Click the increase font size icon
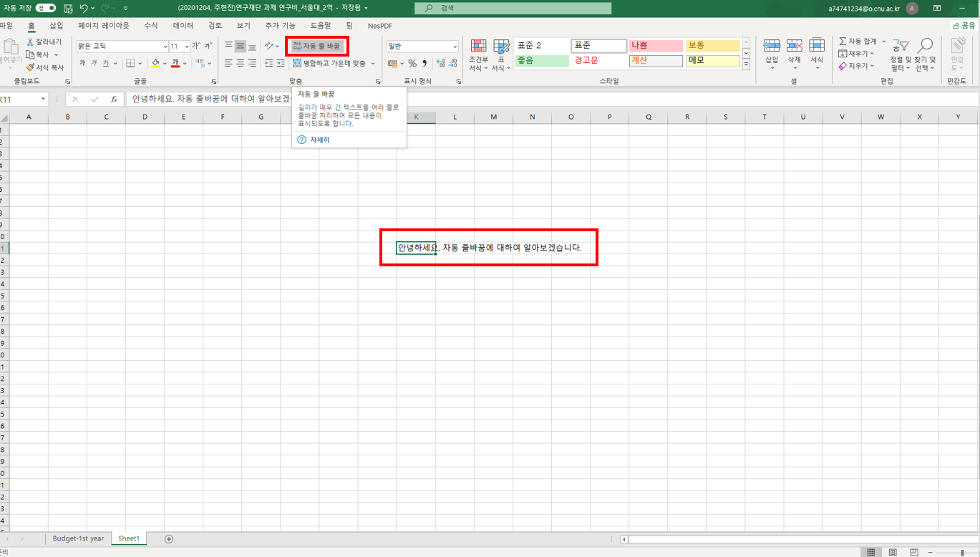This screenshot has height=557, width=980. coord(195,46)
